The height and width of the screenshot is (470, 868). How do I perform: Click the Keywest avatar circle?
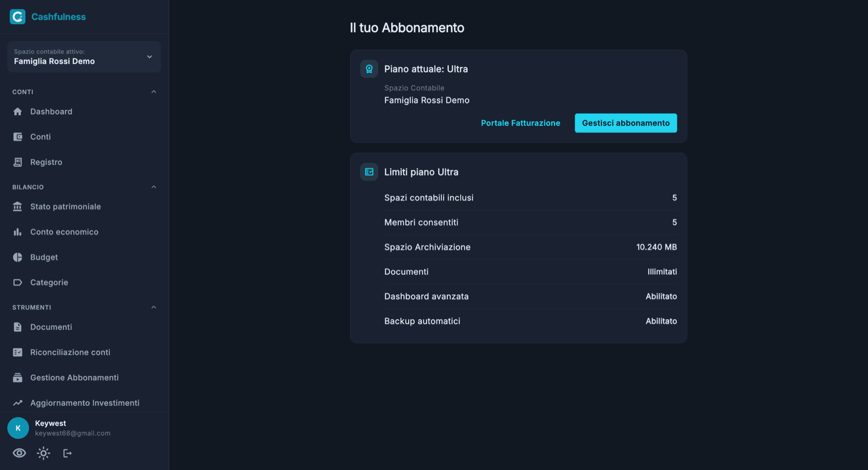coord(18,428)
